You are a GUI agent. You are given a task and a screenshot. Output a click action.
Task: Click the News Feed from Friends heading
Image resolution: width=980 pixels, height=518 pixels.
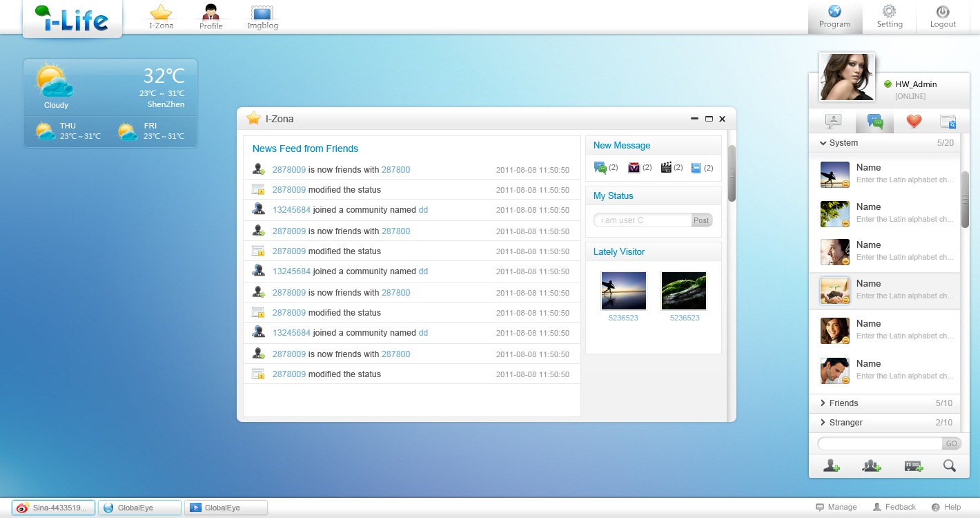tap(305, 148)
